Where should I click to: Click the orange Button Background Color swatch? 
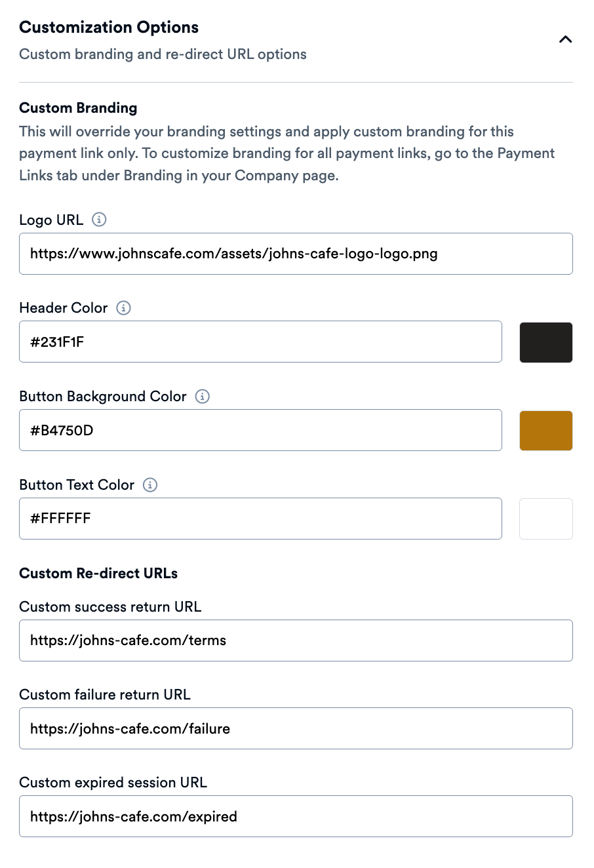[545, 430]
